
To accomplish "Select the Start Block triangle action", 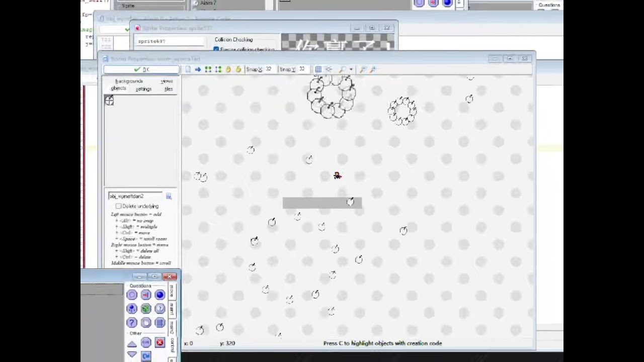I will point(132,343).
